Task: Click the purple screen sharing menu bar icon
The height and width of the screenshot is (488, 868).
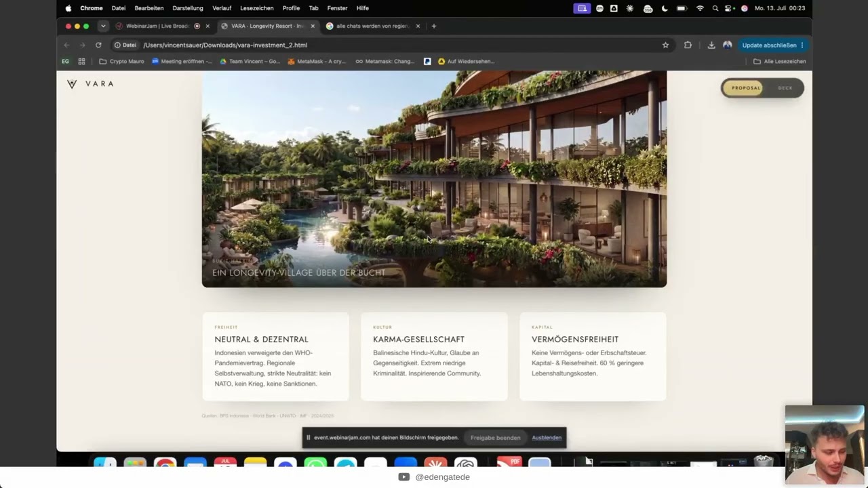Action: pyautogui.click(x=582, y=8)
